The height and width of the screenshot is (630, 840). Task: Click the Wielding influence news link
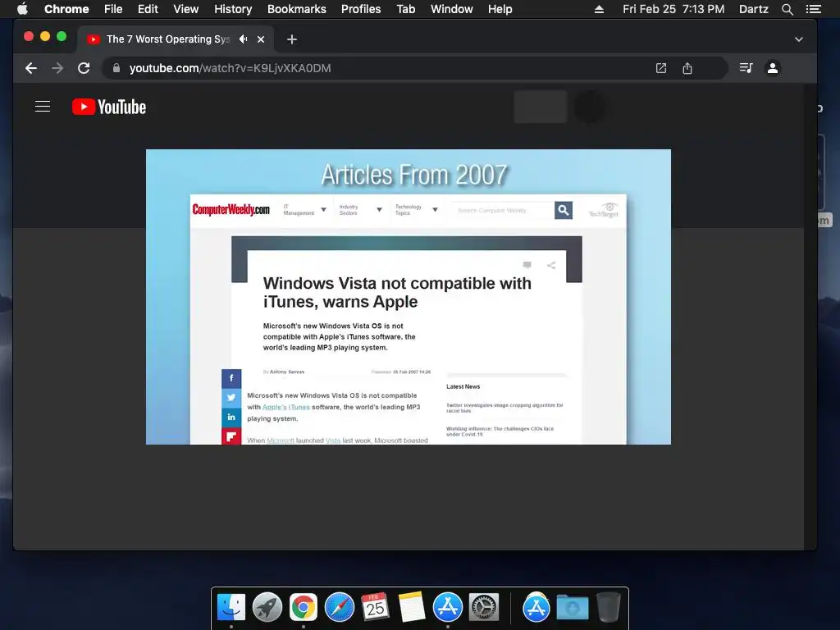click(x=500, y=431)
